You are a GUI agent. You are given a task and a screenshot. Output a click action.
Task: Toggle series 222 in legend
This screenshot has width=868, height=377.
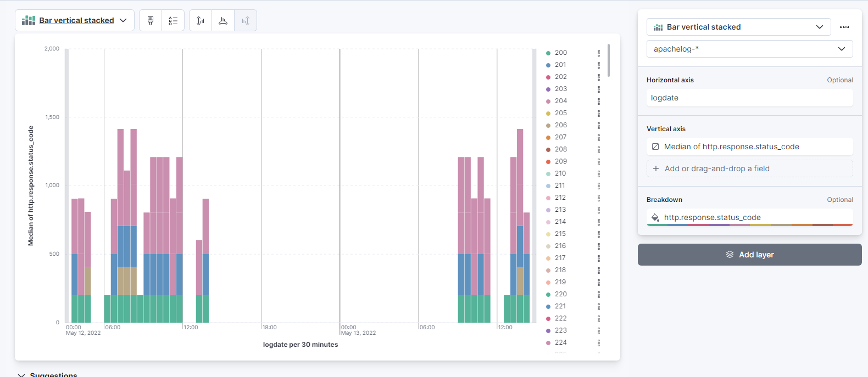click(561, 318)
